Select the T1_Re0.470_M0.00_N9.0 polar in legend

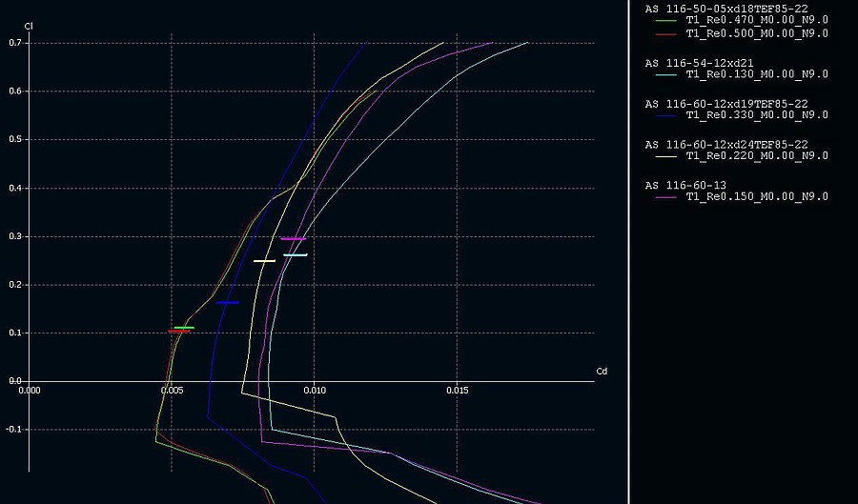[x=757, y=20]
